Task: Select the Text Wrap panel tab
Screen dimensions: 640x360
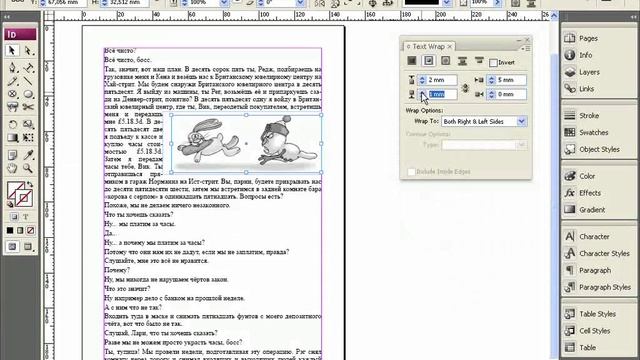Action: 429,47
